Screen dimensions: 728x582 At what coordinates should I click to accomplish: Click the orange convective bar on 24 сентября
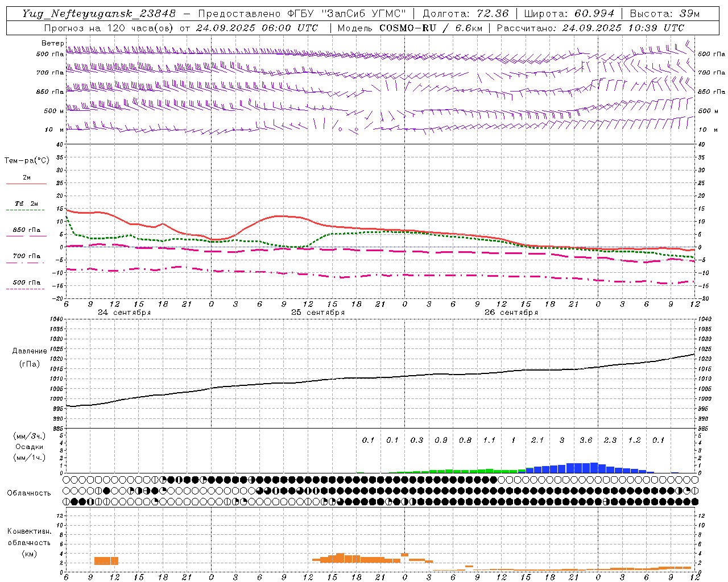106,560
